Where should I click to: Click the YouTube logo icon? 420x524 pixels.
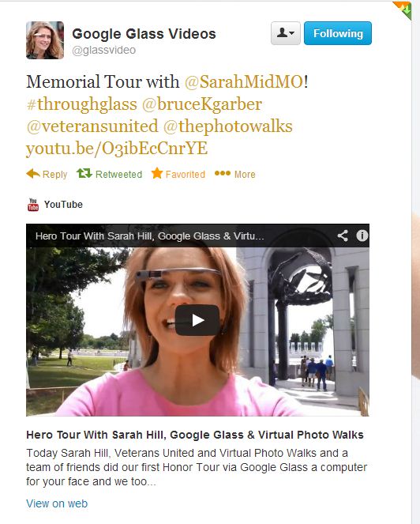click(33, 205)
